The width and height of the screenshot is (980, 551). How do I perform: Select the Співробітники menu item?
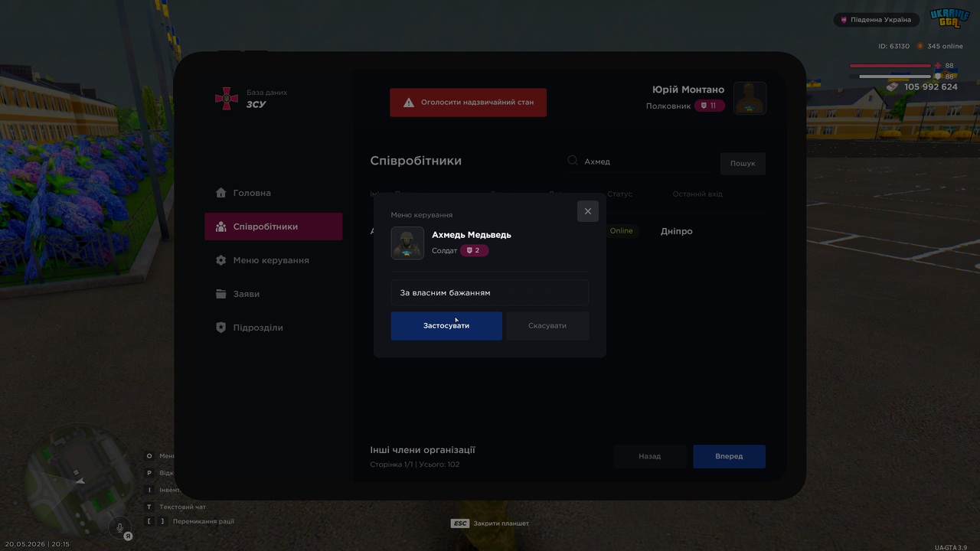pyautogui.click(x=273, y=227)
